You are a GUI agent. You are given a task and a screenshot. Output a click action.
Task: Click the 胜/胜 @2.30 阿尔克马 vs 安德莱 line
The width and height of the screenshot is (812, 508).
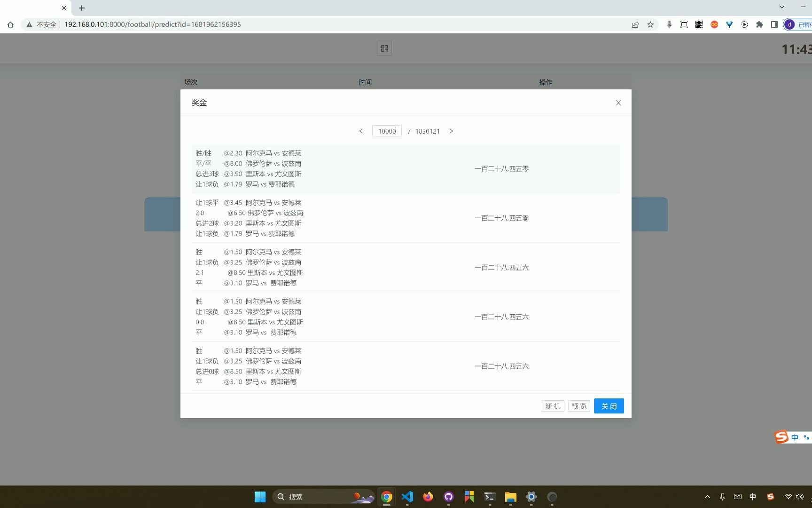tap(249, 153)
